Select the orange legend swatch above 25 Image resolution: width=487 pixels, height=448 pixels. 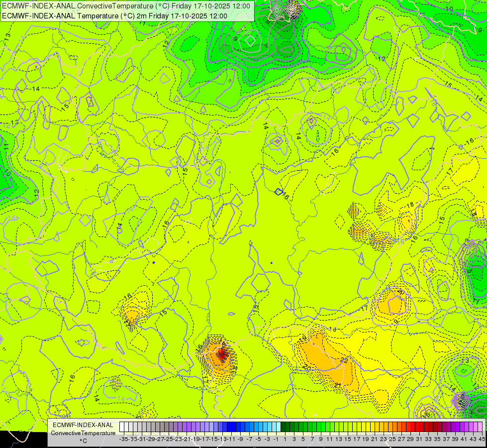(390, 427)
